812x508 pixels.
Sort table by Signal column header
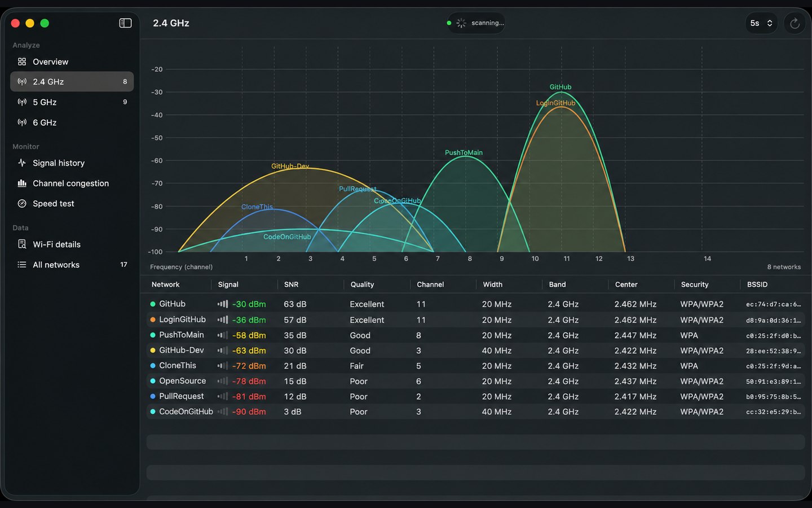tap(228, 284)
